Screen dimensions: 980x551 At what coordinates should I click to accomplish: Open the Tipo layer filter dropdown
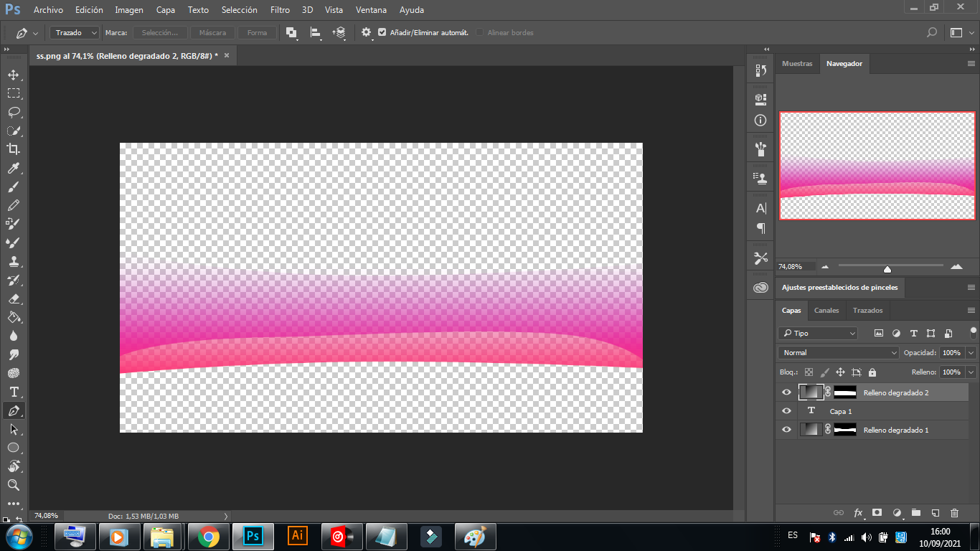click(818, 333)
